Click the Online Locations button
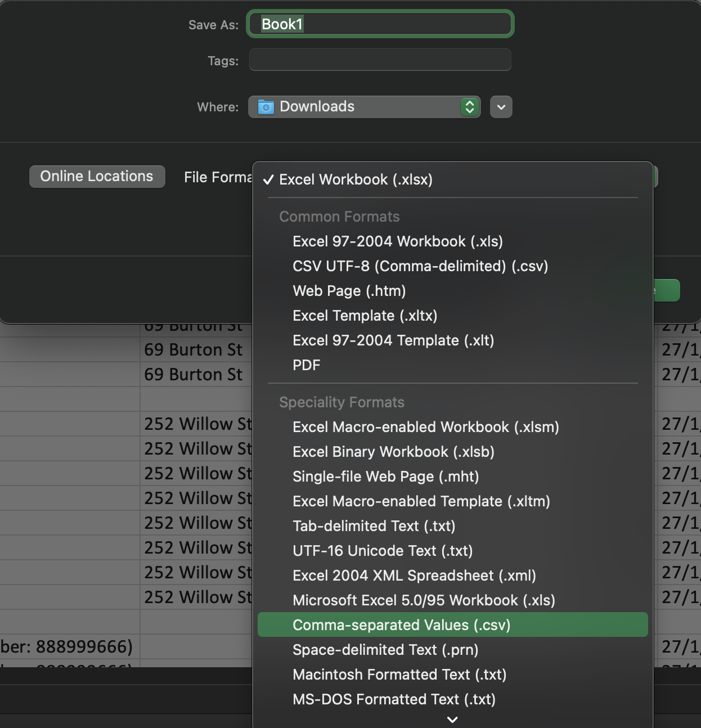 (x=97, y=176)
